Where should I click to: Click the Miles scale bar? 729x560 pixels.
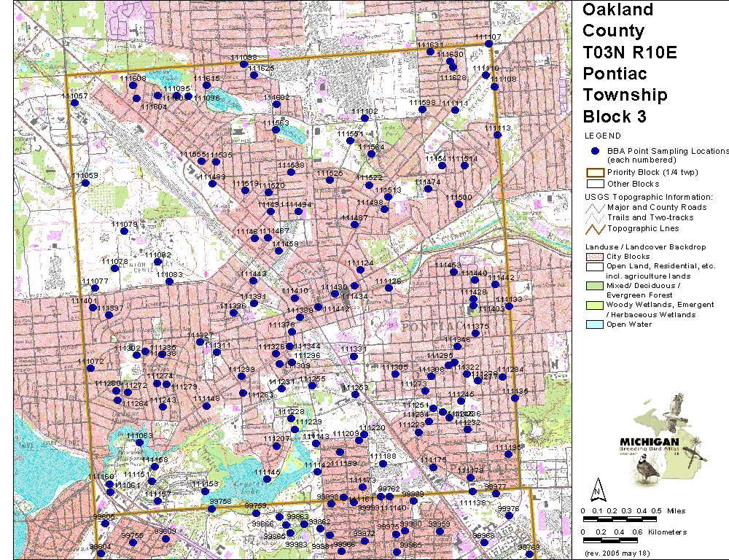619,519
